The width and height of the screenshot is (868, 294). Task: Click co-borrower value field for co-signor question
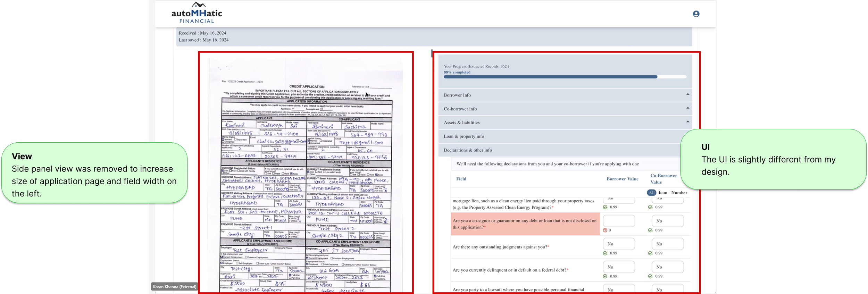click(668, 221)
